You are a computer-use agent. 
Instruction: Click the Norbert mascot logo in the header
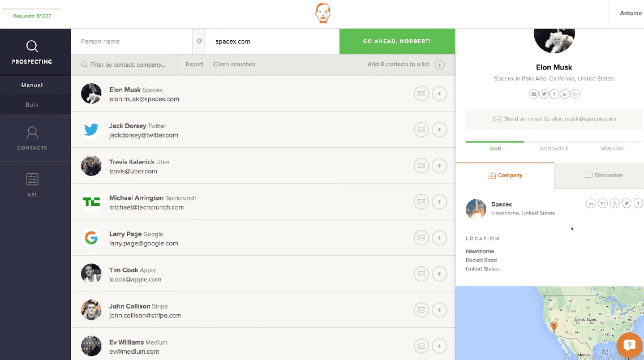[323, 13]
